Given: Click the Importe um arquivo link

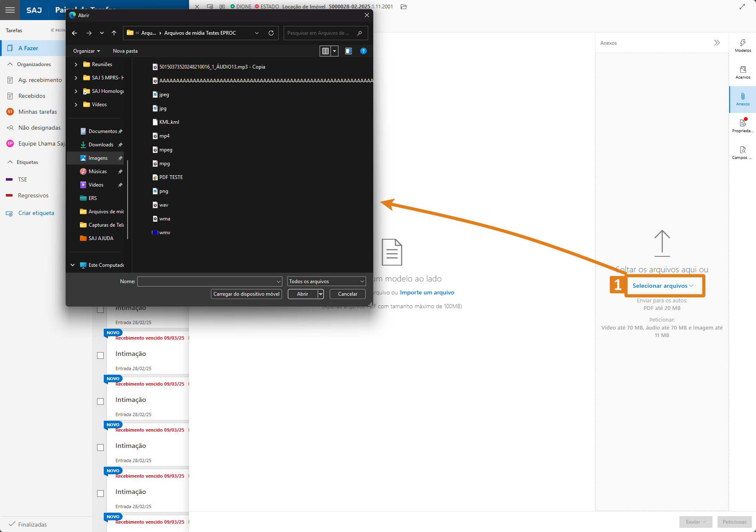Looking at the screenshot, I should coord(427,293).
